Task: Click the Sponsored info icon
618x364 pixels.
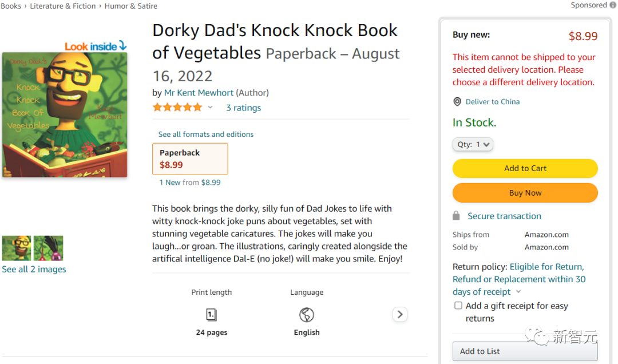Action: (x=613, y=5)
